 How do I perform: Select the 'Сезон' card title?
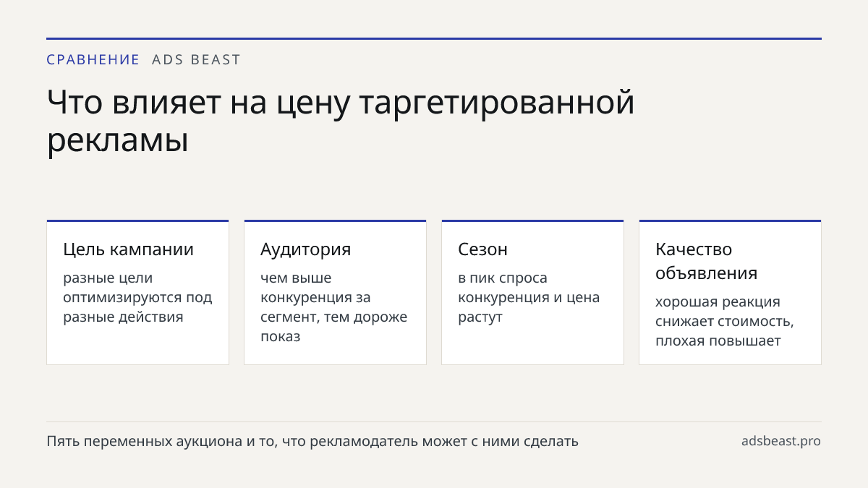483,249
